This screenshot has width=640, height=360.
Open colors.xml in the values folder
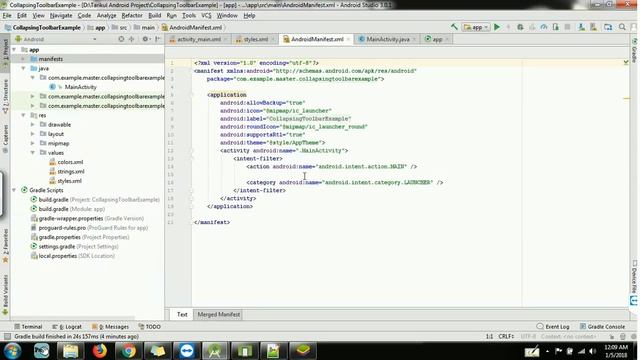[70, 162]
